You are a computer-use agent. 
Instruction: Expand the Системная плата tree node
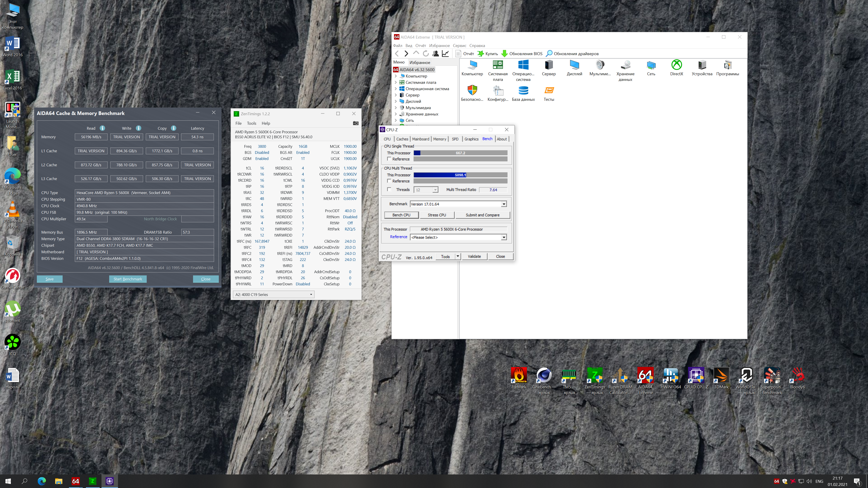(x=396, y=82)
